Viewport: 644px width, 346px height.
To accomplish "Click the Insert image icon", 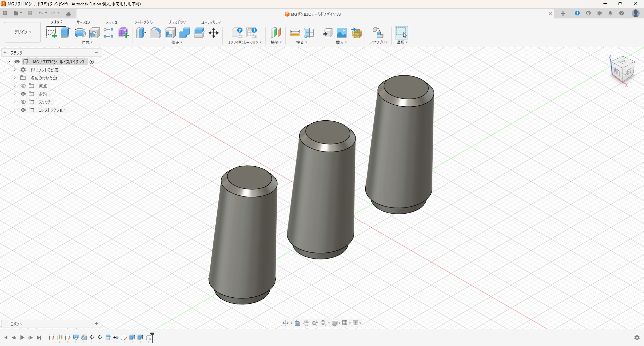I will coord(341,33).
